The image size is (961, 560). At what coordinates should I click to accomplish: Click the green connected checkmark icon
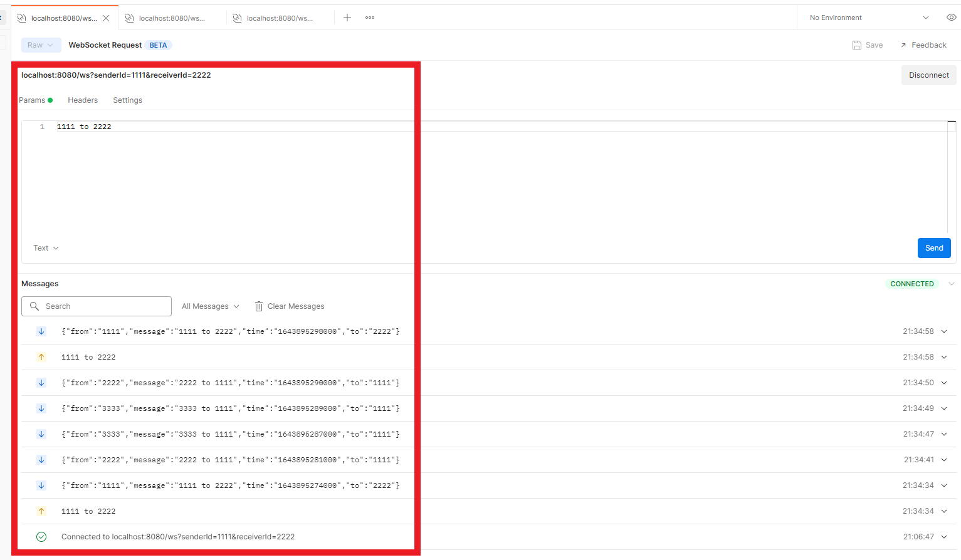coord(41,537)
